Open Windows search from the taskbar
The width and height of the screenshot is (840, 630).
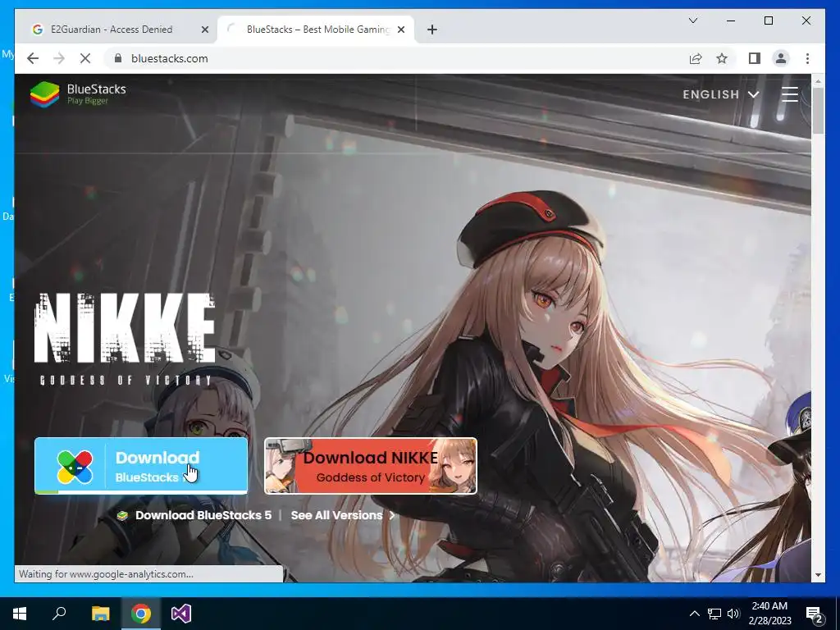coord(59,614)
